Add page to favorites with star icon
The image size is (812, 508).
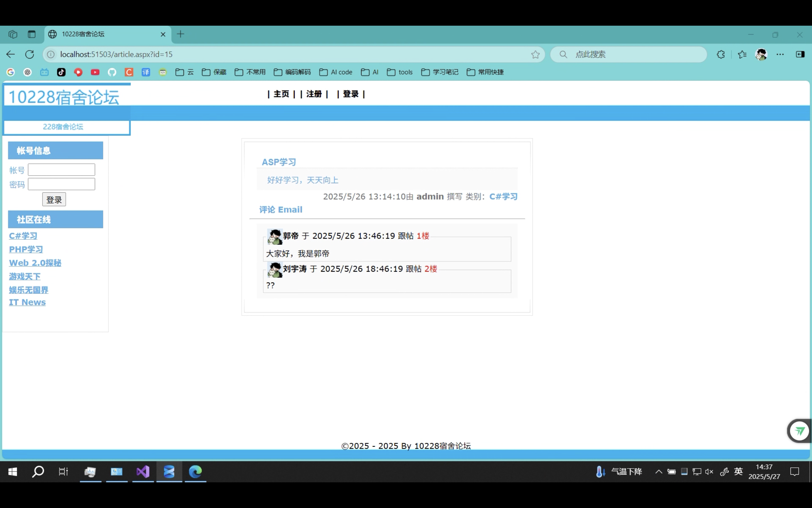pyautogui.click(x=536, y=54)
